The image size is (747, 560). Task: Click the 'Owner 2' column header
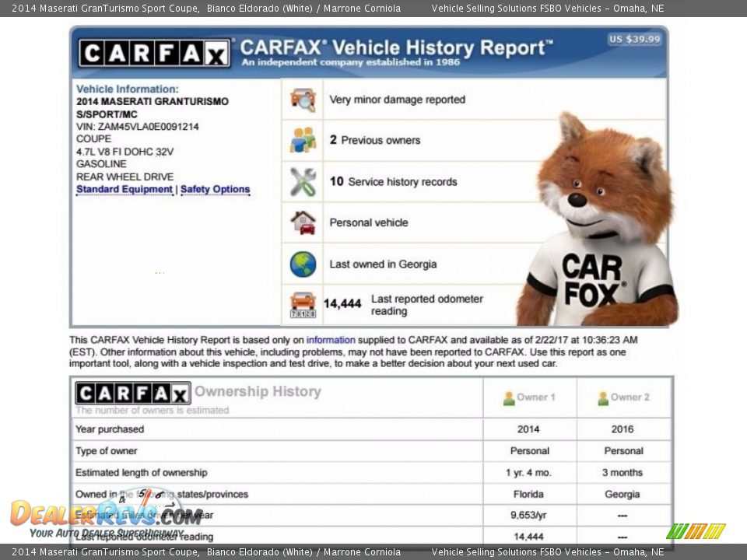pos(630,397)
